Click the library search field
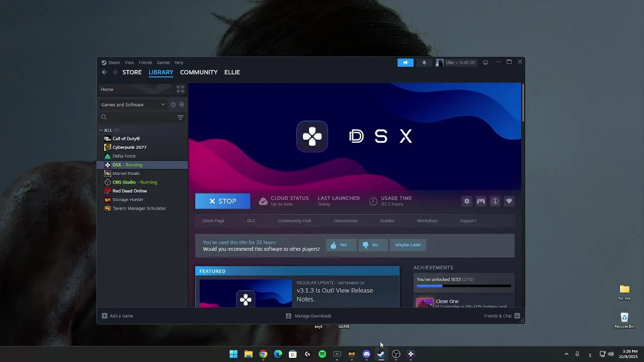Screen dimensions: 644x362 coord(137,117)
